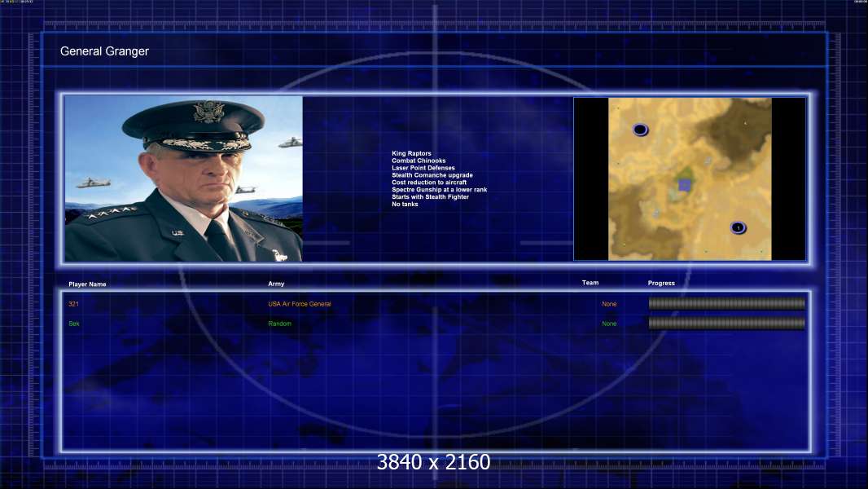
Task: Click the 'Random' army entry
Action: (x=279, y=324)
